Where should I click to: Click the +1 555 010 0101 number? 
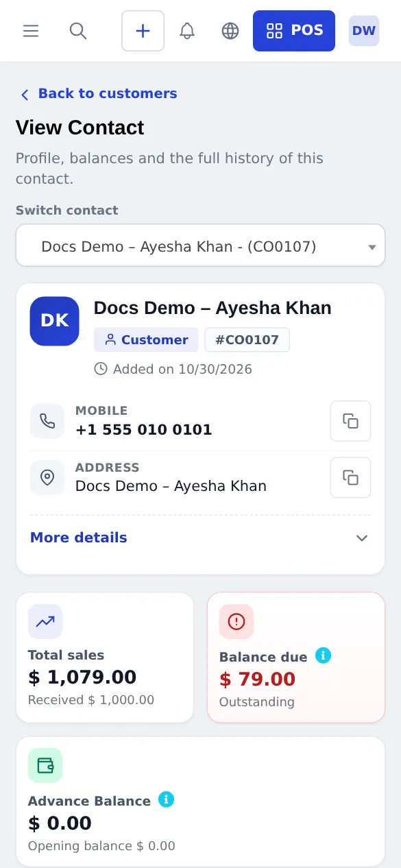[143, 430]
